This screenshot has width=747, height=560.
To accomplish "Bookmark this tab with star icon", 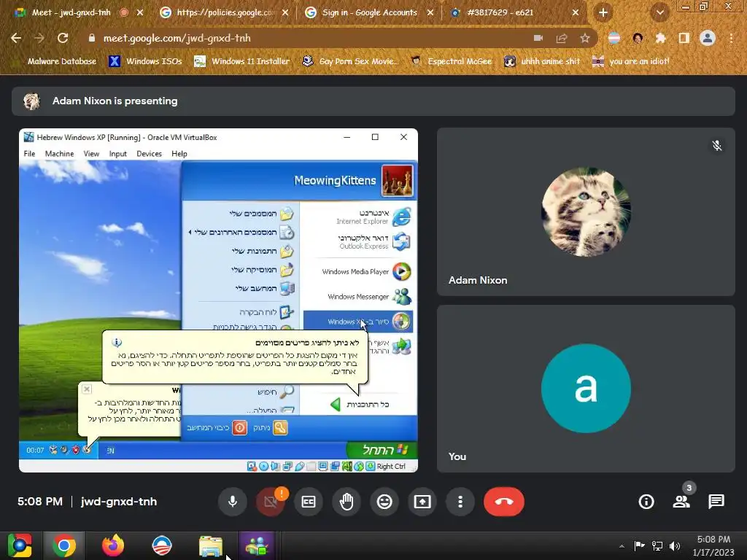I will pos(585,38).
